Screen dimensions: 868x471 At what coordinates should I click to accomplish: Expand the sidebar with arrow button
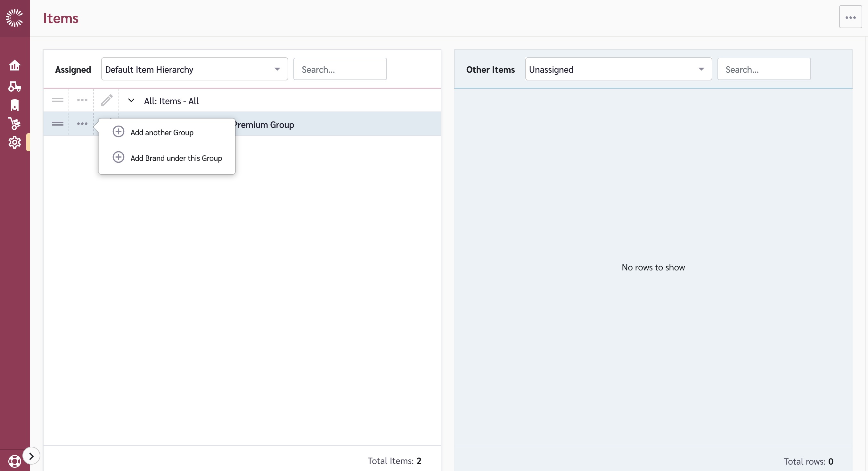pyautogui.click(x=31, y=456)
